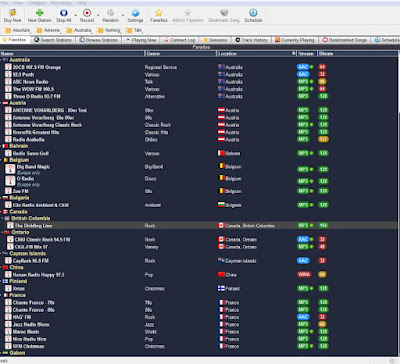
Task: Open the Absolute favorites folder
Action: (17, 30)
